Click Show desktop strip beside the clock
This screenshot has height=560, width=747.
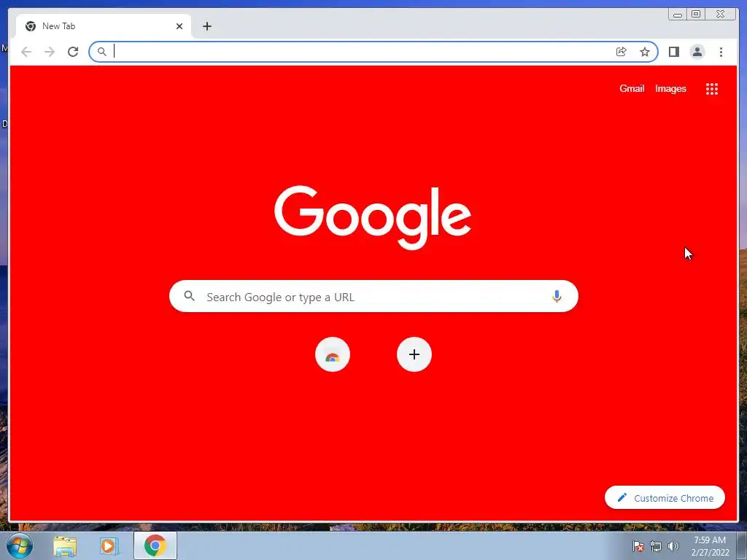742,546
